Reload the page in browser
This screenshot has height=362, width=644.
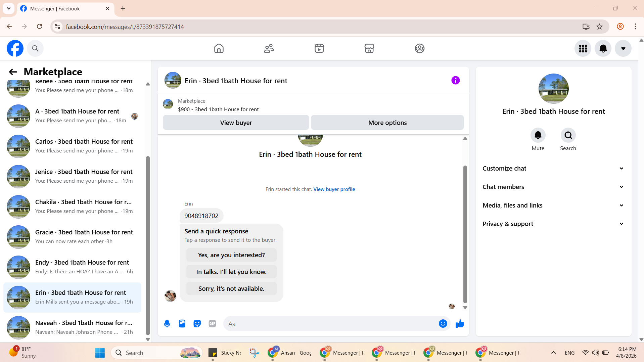39,27
